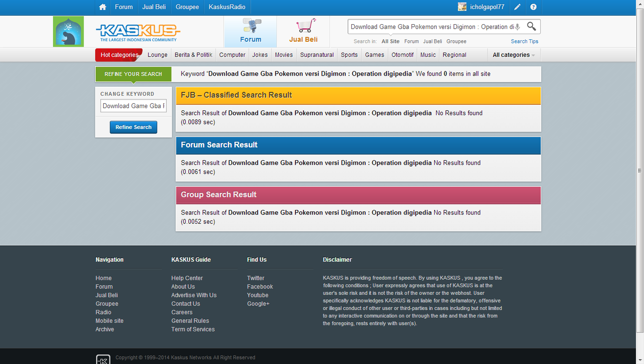644x364 pixels.
Task: Open the Help Center link
Action: pyautogui.click(x=187, y=278)
